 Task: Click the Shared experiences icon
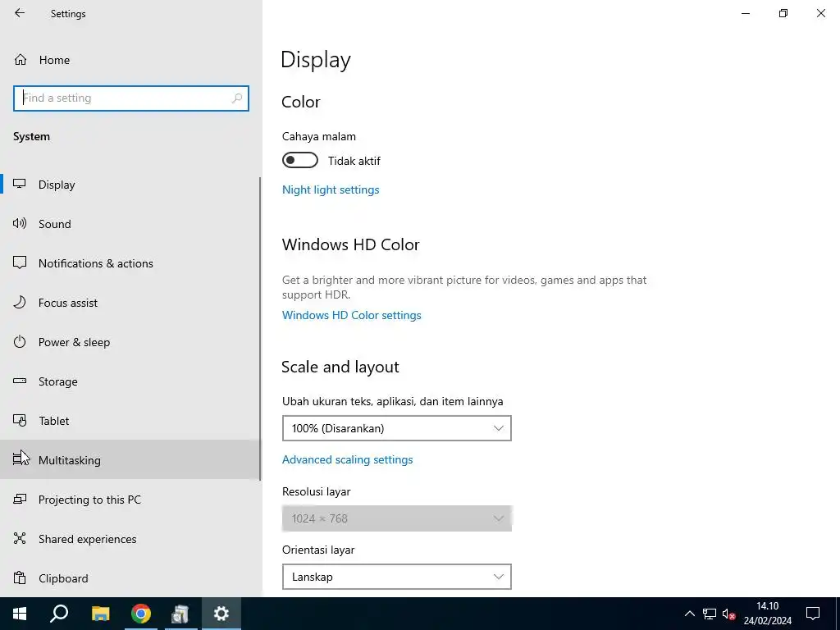[20, 538]
